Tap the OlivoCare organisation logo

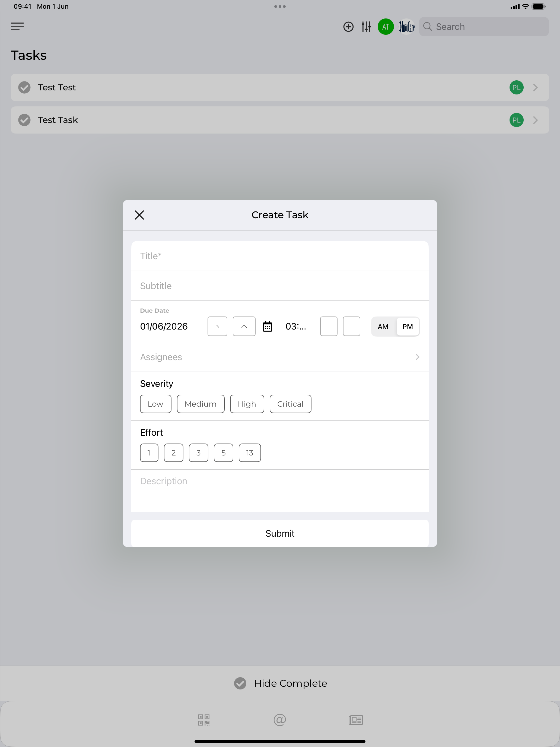(406, 27)
